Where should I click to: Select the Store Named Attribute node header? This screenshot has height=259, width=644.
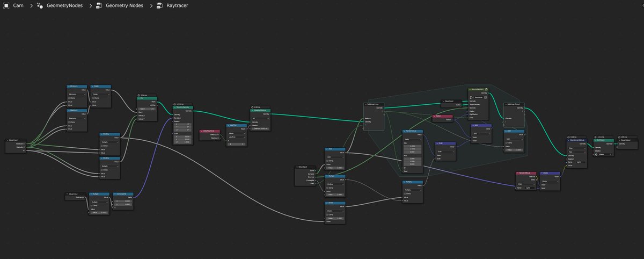pyautogui.click(x=576, y=140)
